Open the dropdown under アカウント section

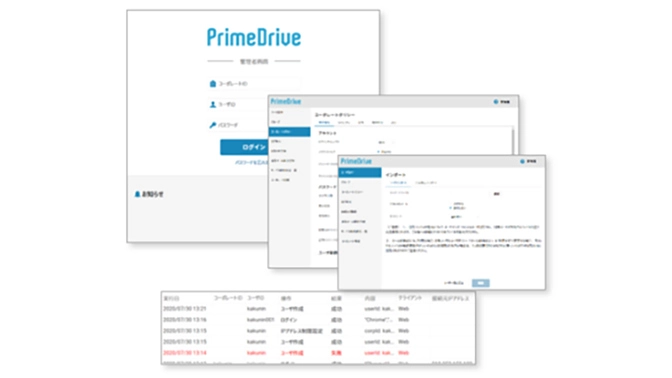point(386,142)
